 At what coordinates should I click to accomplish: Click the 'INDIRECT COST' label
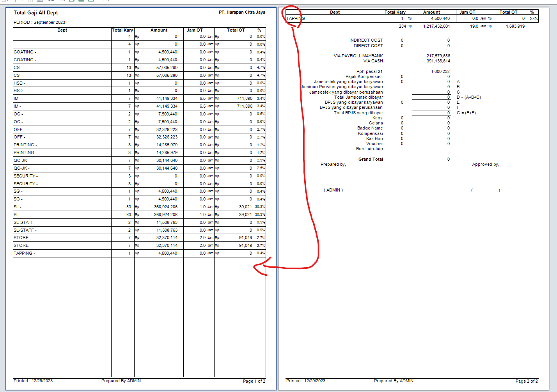[x=366, y=41]
